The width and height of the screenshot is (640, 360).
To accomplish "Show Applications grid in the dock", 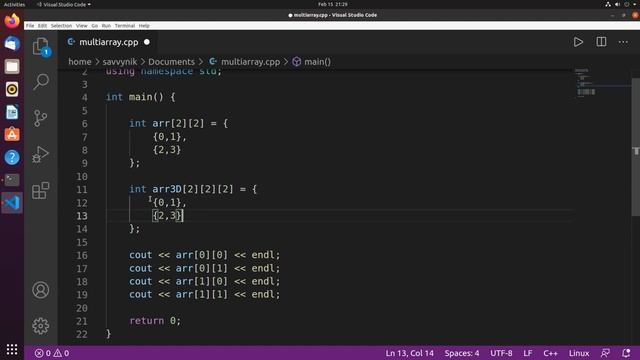I will point(12,349).
